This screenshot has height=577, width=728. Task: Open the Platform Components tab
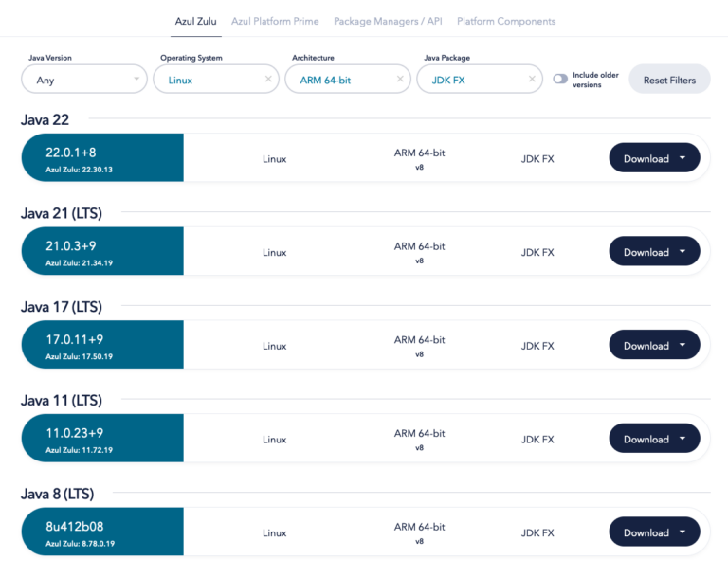coord(506,21)
